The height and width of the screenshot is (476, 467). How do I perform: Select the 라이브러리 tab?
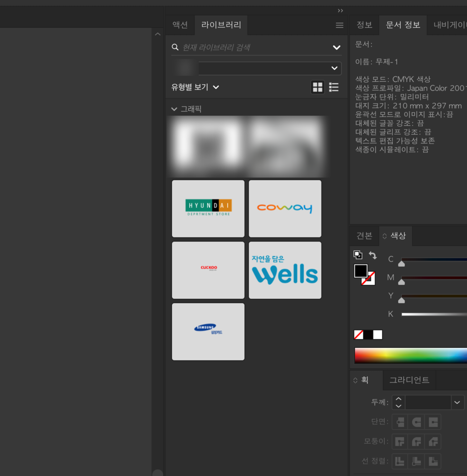click(221, 25)
